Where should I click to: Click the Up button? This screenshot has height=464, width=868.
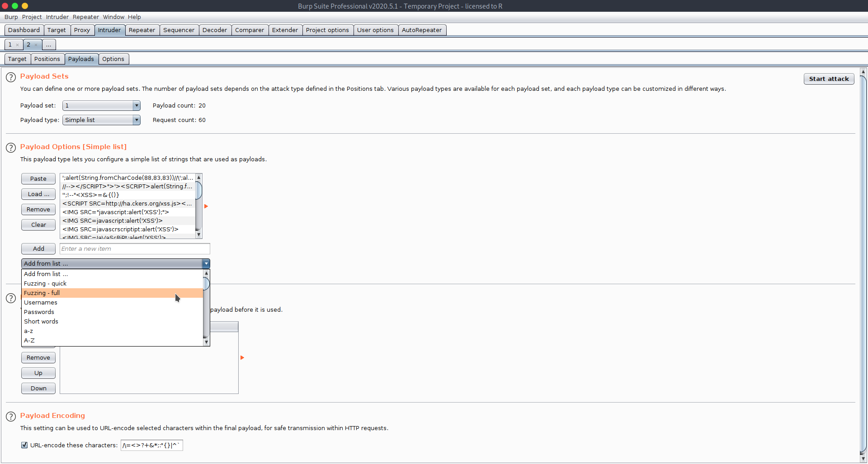point(38,373)
